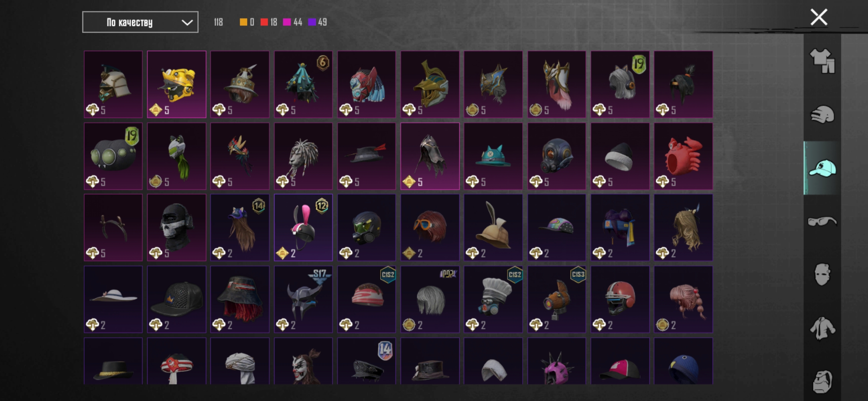This screenshot has height=401, width=868.
Task: Click the orange rarity color square
Action: 243,22
